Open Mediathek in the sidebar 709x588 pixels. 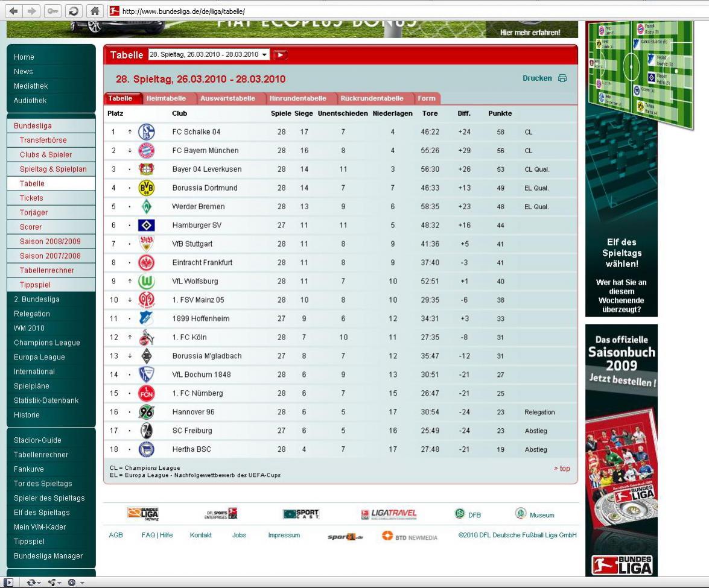pyautogui.click(x=31, y=86)
